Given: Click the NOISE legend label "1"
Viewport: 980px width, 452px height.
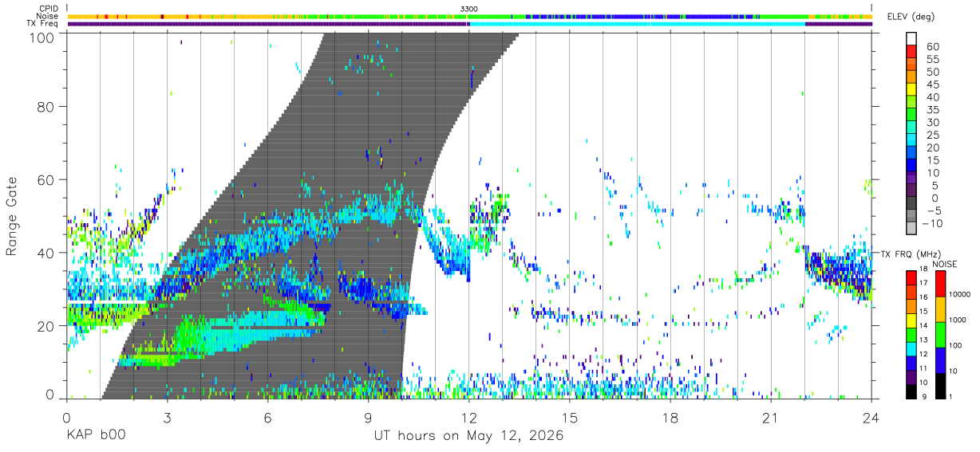Looking at the screenshot, I should [x=950, y=396].
